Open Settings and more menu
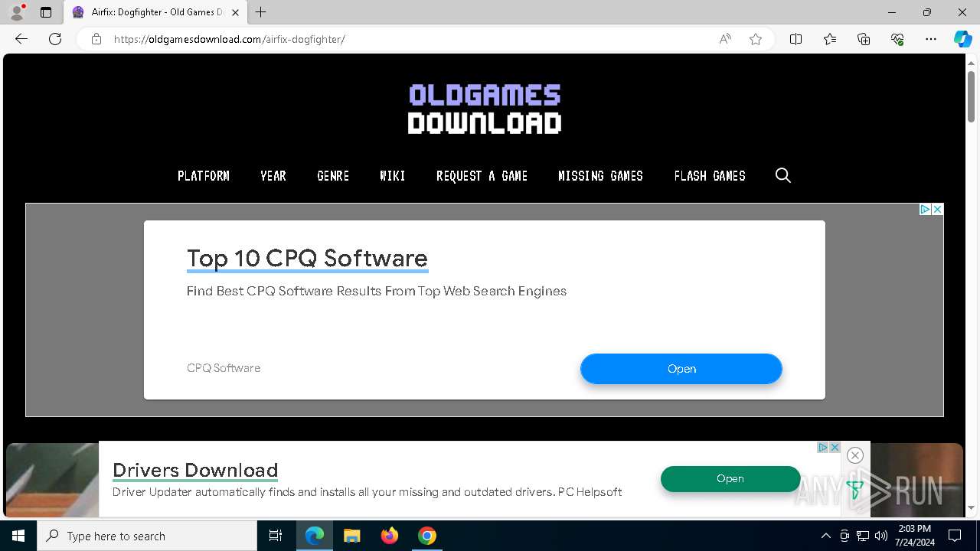 (931, 39)
